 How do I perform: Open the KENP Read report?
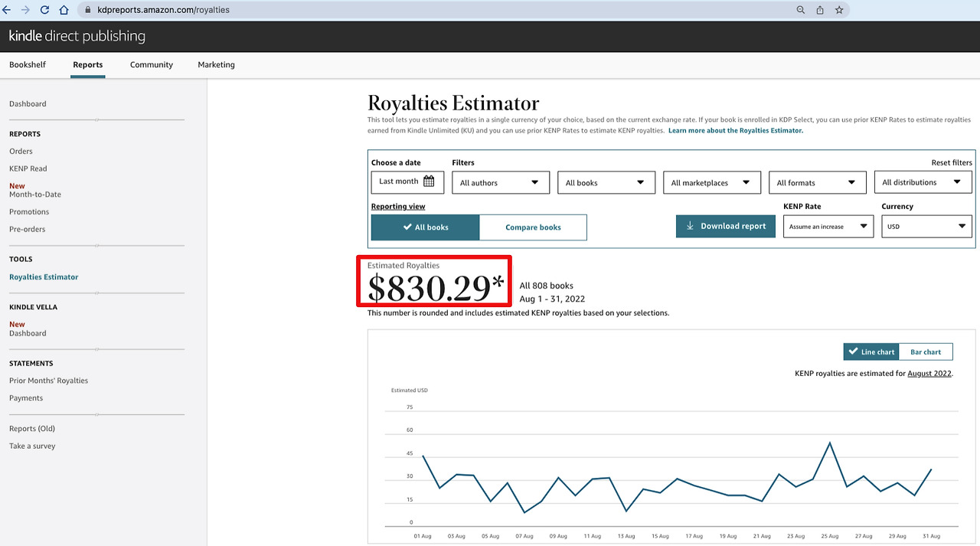[x=28, y=168]
